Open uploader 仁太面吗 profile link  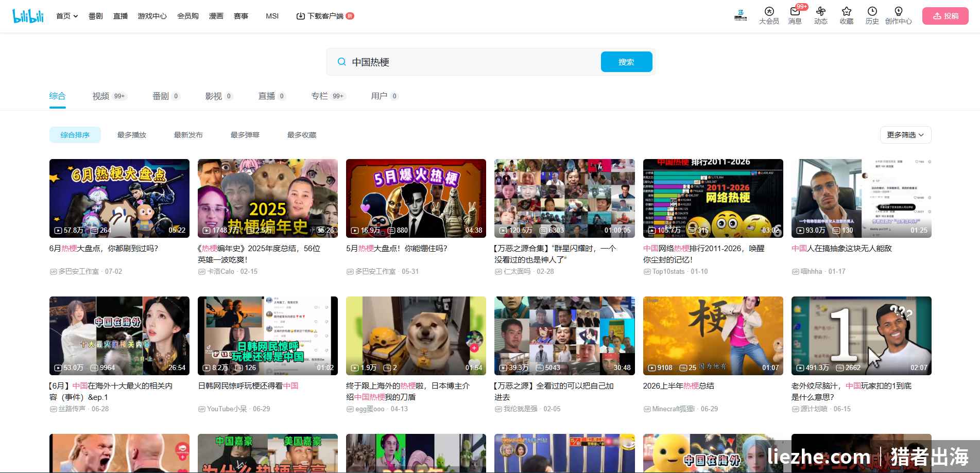[x=517, y=271]
